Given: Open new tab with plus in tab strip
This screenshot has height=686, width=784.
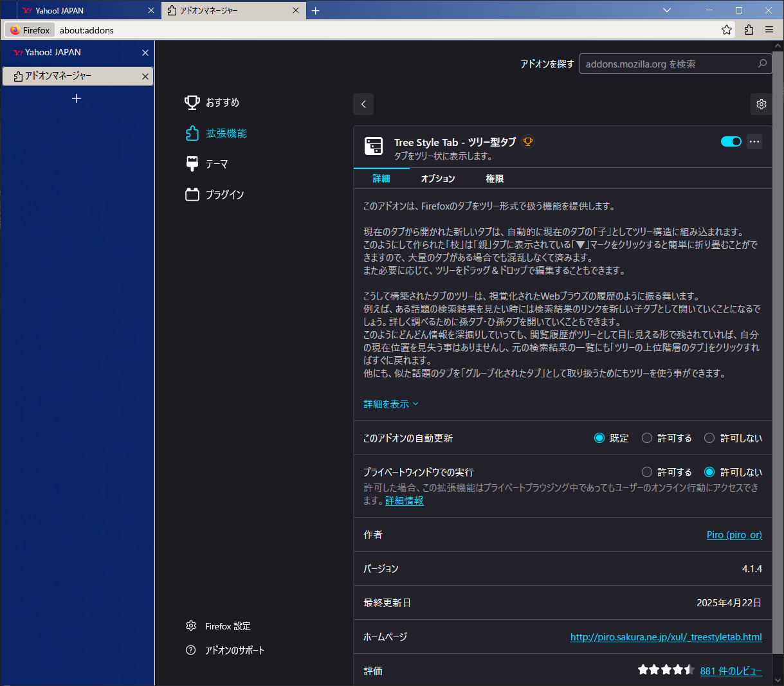Looking at the screenshot, I should 316,10.
